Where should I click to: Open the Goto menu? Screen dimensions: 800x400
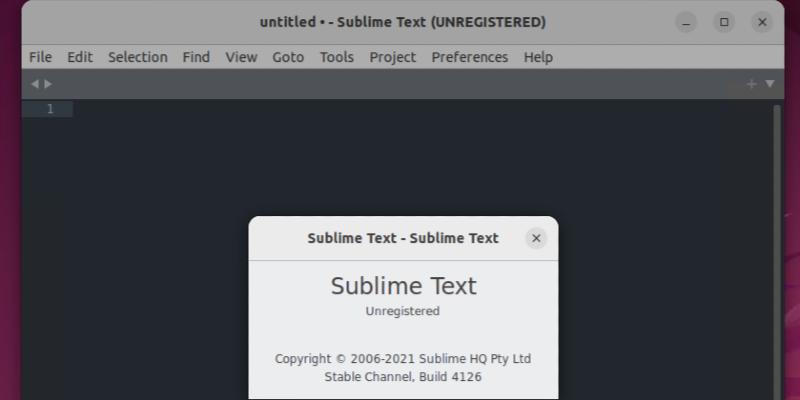pos(288,57)
